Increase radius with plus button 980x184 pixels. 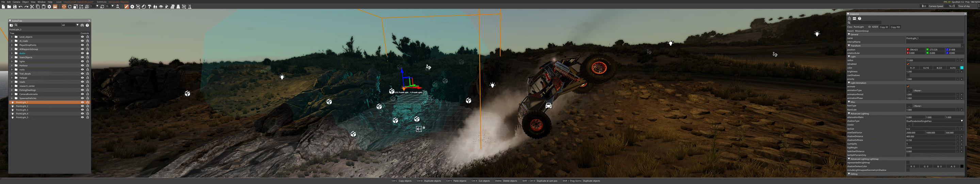point(962,61)
